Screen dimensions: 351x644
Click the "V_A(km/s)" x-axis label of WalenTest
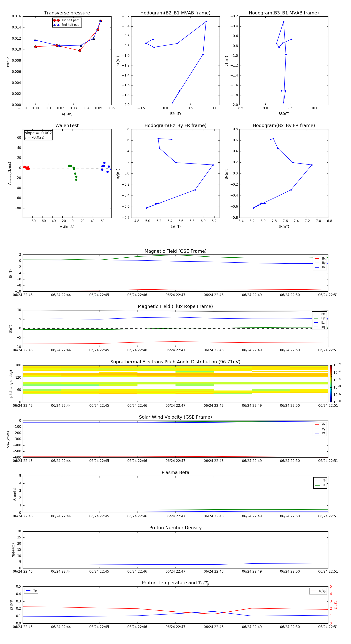point(67,227)
